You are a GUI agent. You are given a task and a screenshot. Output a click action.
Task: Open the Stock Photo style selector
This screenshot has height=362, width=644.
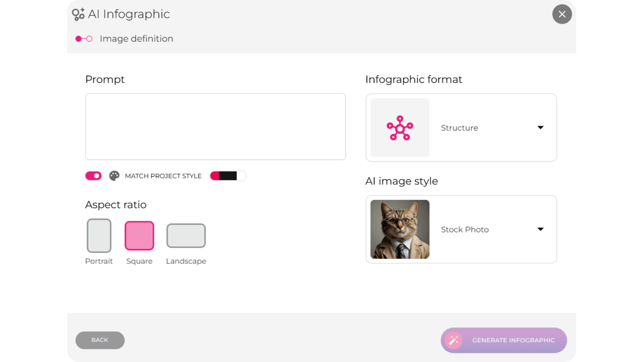pos(461,229)
